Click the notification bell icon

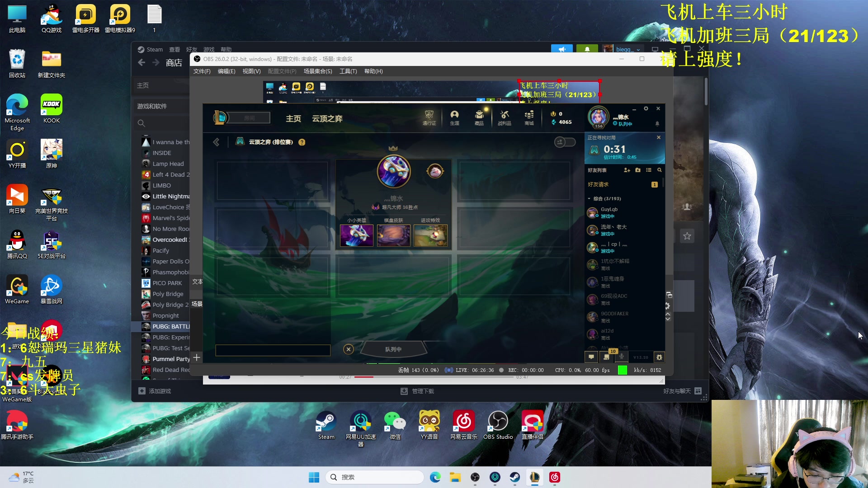(x=657, y=123)
